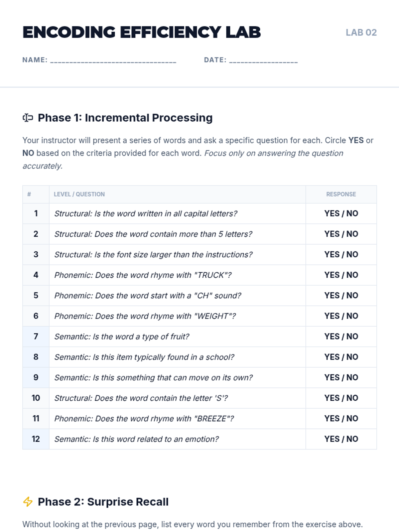Choose NO for the TRUCK rhyme question
399x532 pixels.
[x=352, y=275]
